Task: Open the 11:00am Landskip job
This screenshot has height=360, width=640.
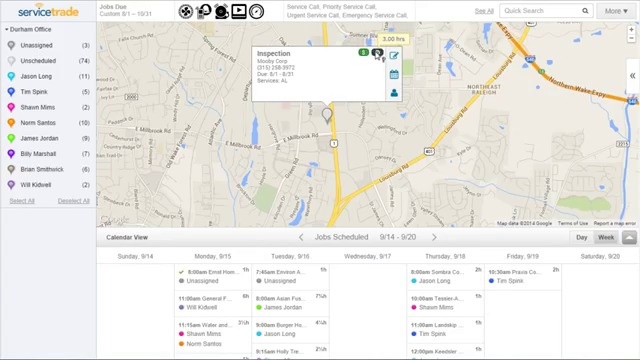Action: tap(446, 329)
